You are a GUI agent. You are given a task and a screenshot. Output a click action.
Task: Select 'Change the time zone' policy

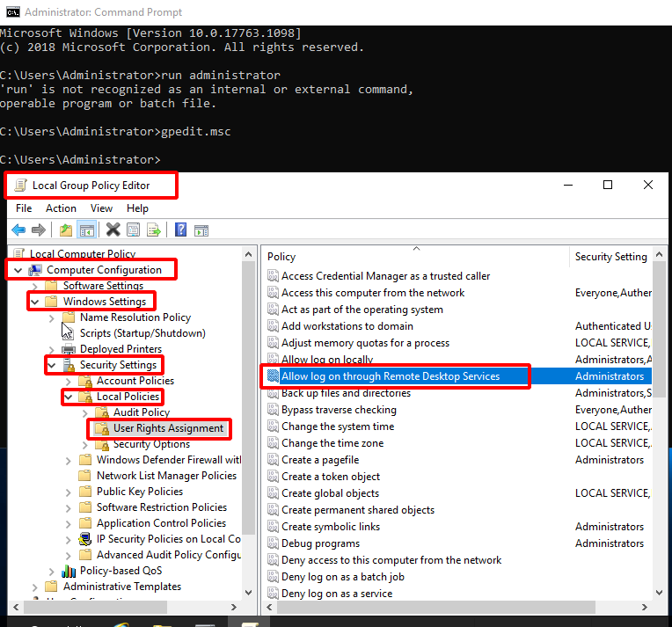tap(332, 442)
